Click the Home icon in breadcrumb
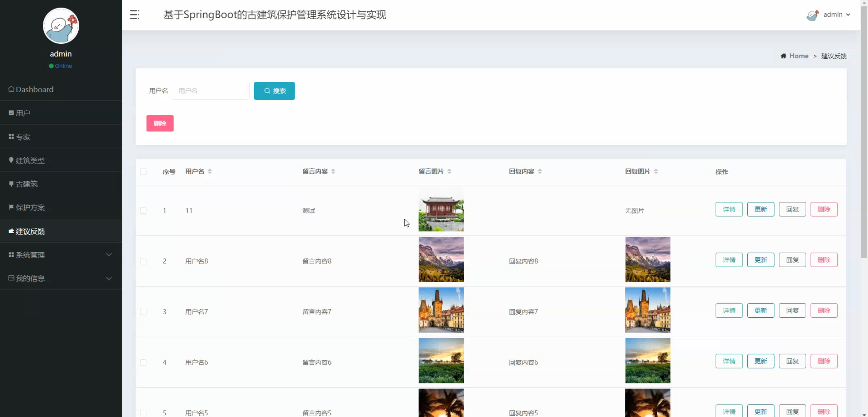Image resolution: width=868 pixels, height=417 pixels. coord(783,56)
